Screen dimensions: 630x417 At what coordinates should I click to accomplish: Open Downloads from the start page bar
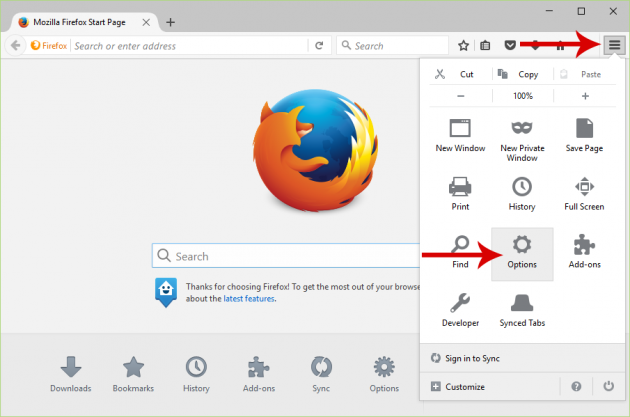pyautogui.click(x=70, y=373)
